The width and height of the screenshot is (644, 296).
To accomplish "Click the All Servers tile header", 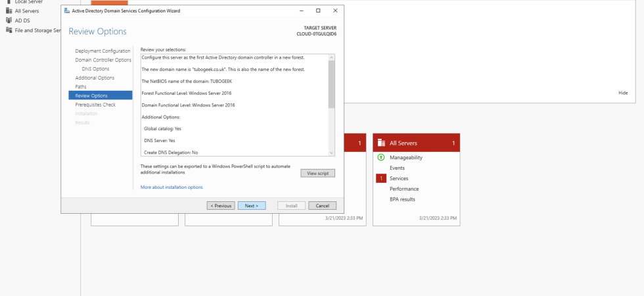I will (x=417, y=143).
